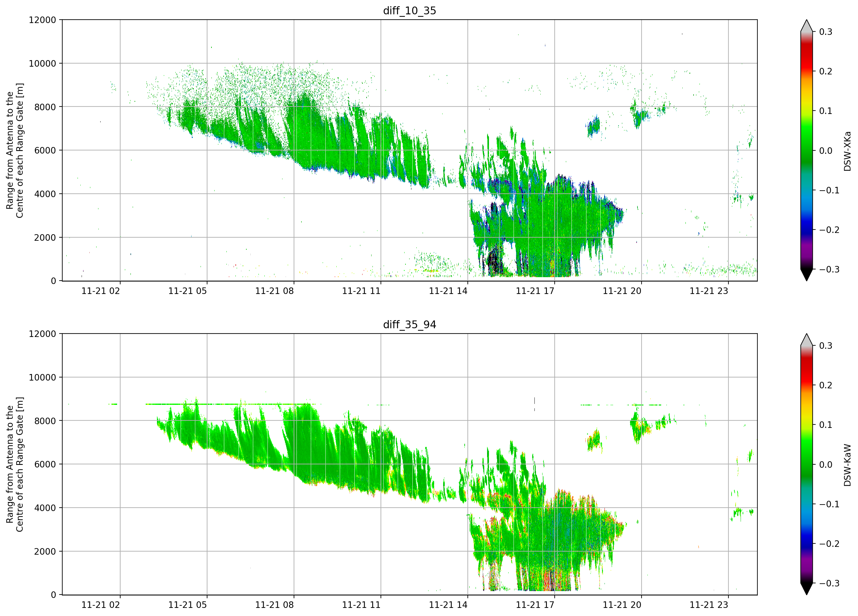Click the 0.1 tick on the DSW-KaW colorbar

(x=826, y=425)
